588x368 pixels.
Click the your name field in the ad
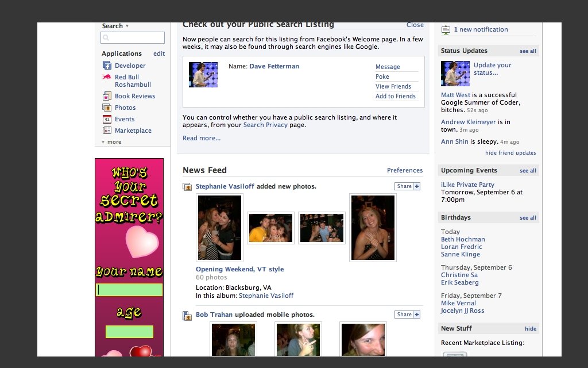click(129, 290)
